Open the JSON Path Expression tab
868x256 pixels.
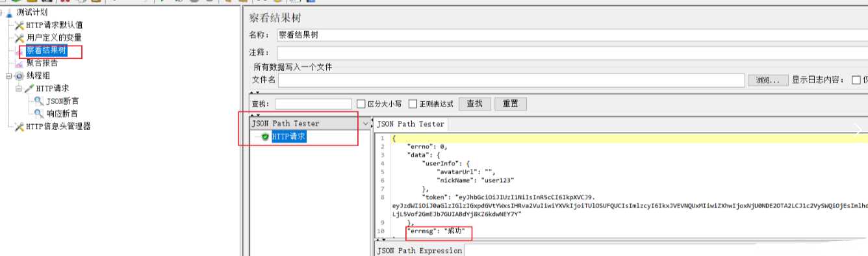[x=420, y=250]
